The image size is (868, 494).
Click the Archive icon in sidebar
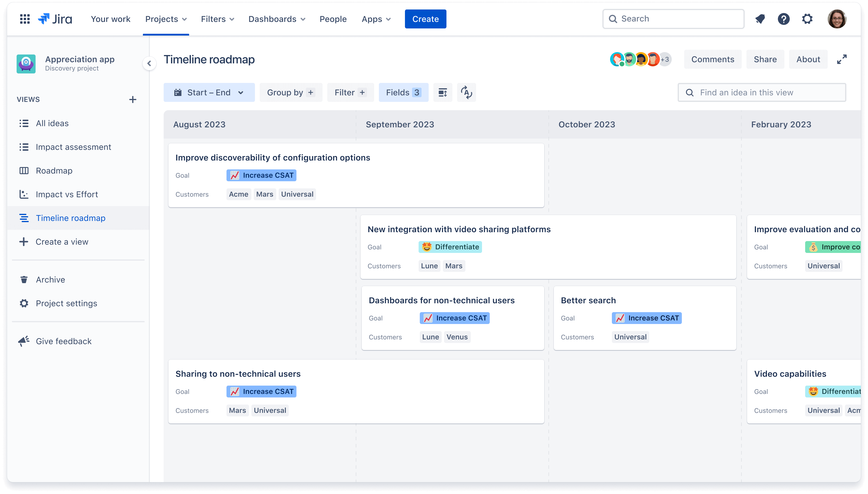coord(24,280)
